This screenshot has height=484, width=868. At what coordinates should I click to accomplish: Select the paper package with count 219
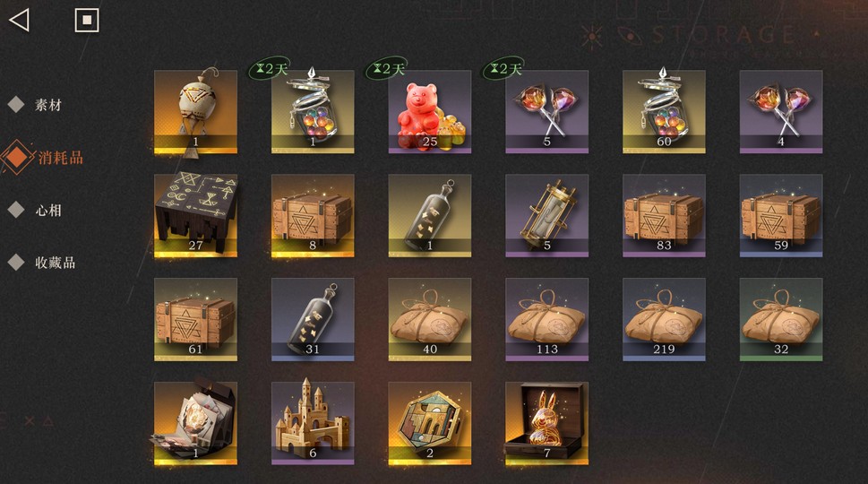pyautogui.click(x=665, y=319)
